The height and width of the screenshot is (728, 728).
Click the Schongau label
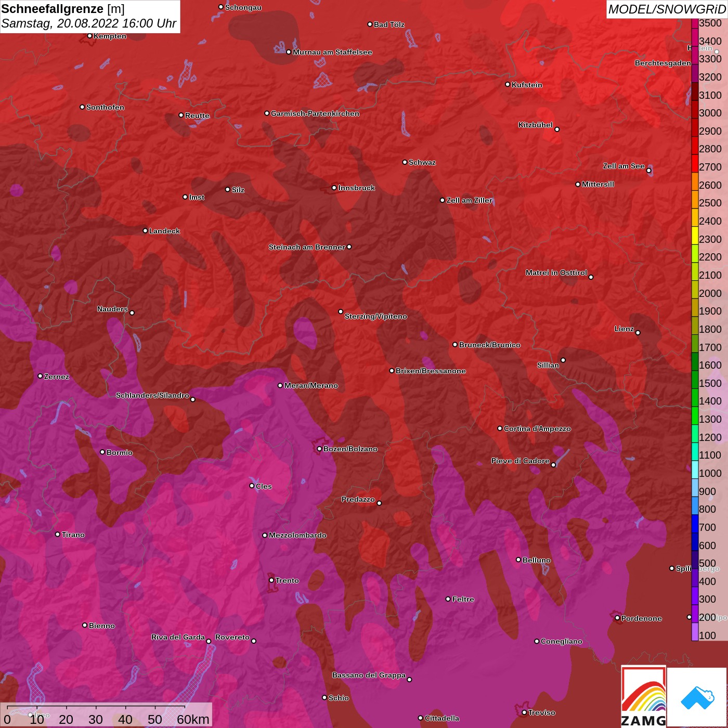(243, 7)
